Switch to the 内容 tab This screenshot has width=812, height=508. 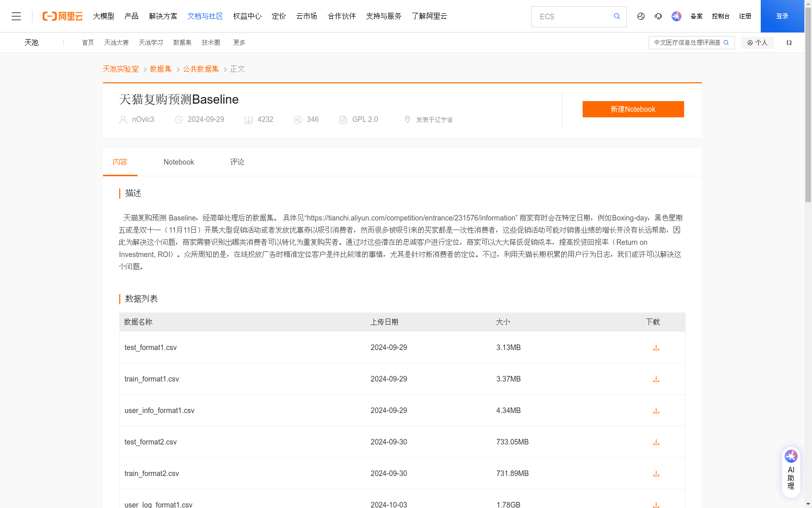[x=120, y=162]
